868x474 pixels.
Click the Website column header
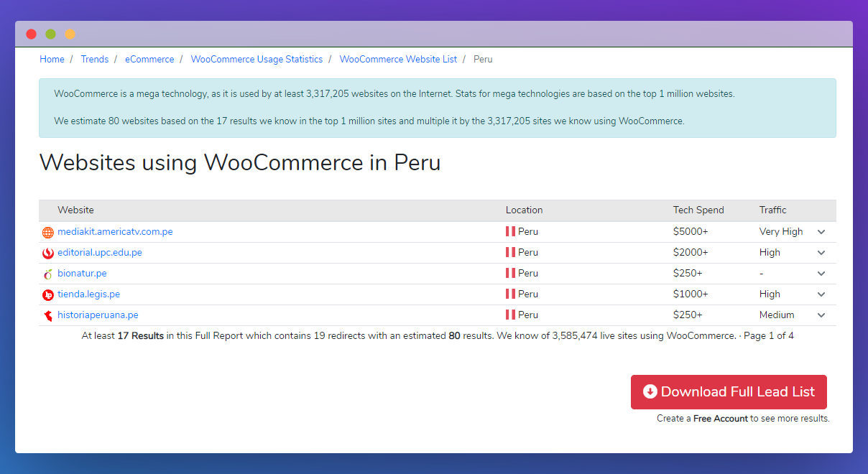pos(75,210)
